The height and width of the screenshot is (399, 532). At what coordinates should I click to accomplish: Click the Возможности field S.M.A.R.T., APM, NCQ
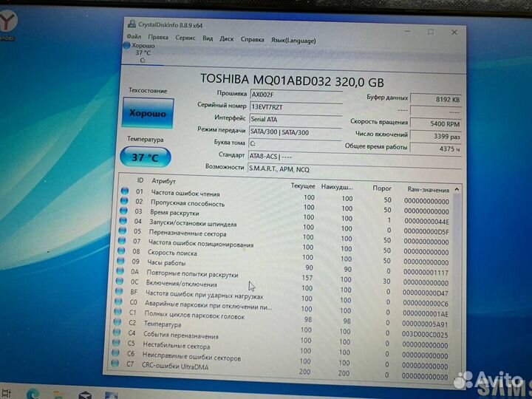(355, 169)
